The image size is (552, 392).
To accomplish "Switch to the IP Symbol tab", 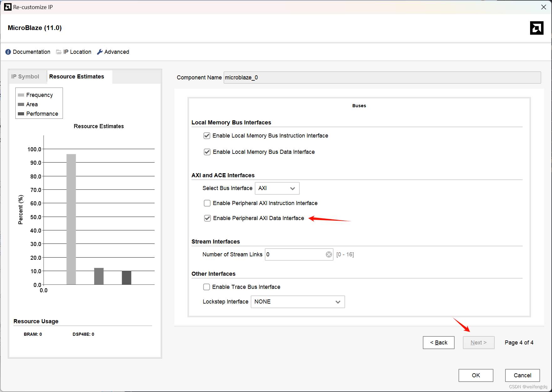I will 25,77.
